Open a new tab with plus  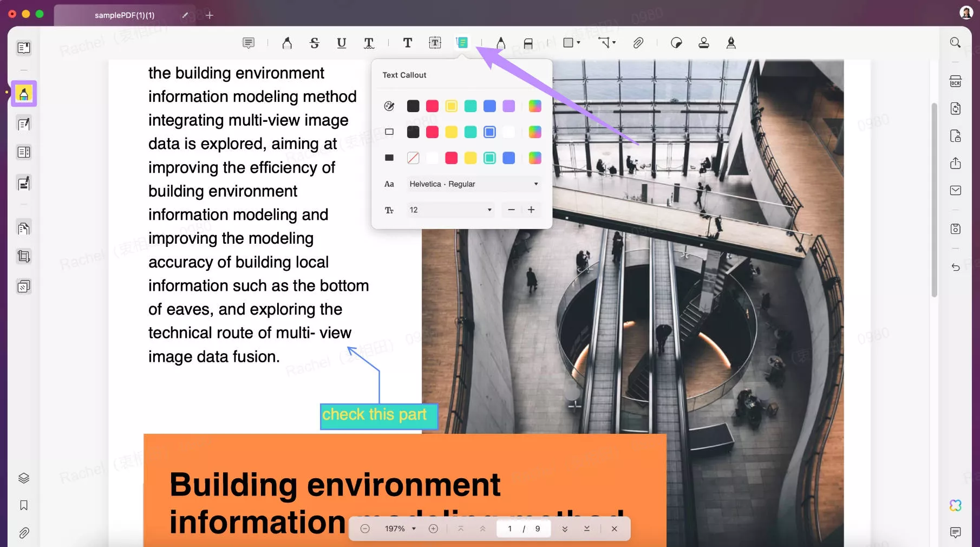210,15
